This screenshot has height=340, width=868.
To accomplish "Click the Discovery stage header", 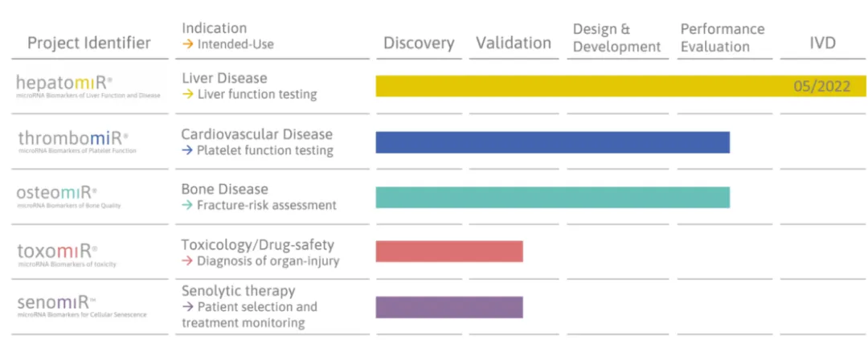I will click(x=419, y=43).
